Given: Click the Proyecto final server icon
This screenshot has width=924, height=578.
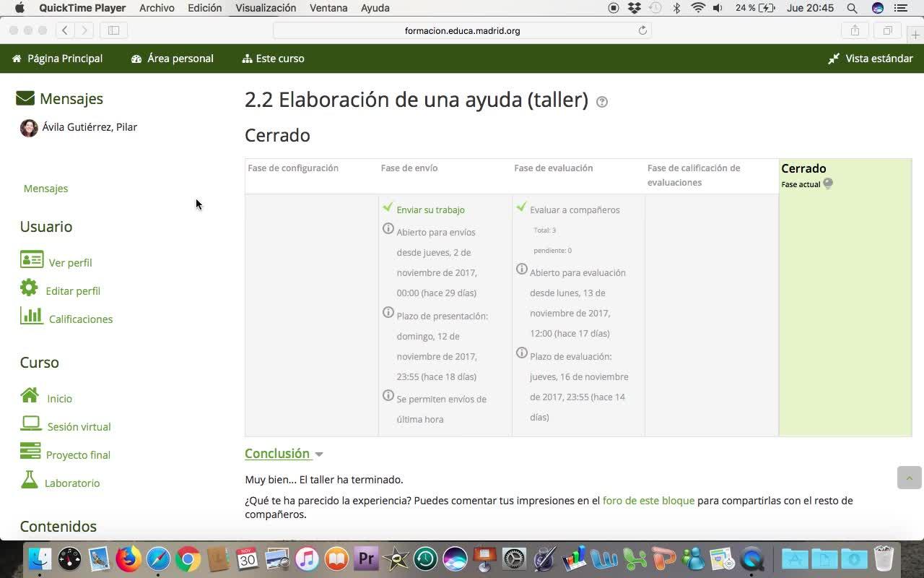Looking at the screenshot, I should [30, 452].
